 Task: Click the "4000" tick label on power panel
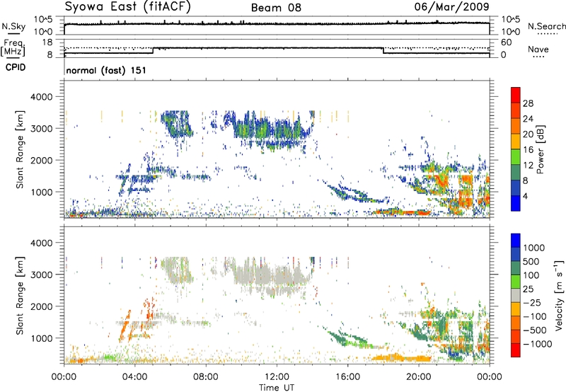coord(41,97)
